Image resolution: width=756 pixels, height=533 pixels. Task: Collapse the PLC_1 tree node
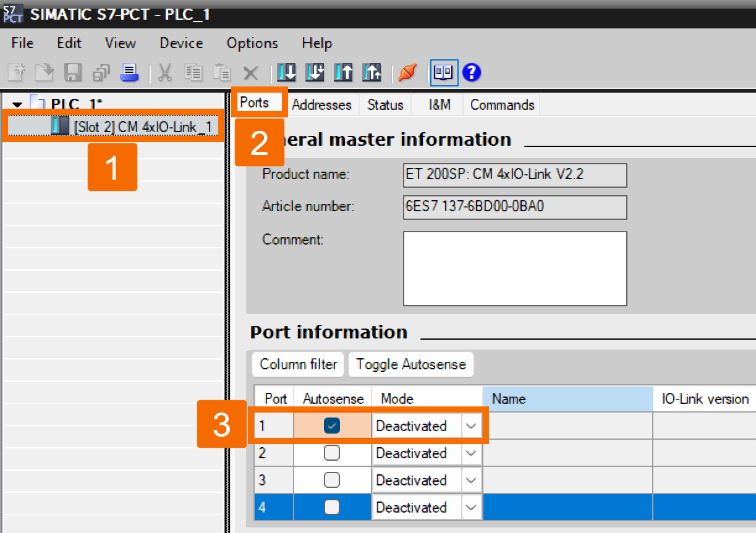[17, 104]
